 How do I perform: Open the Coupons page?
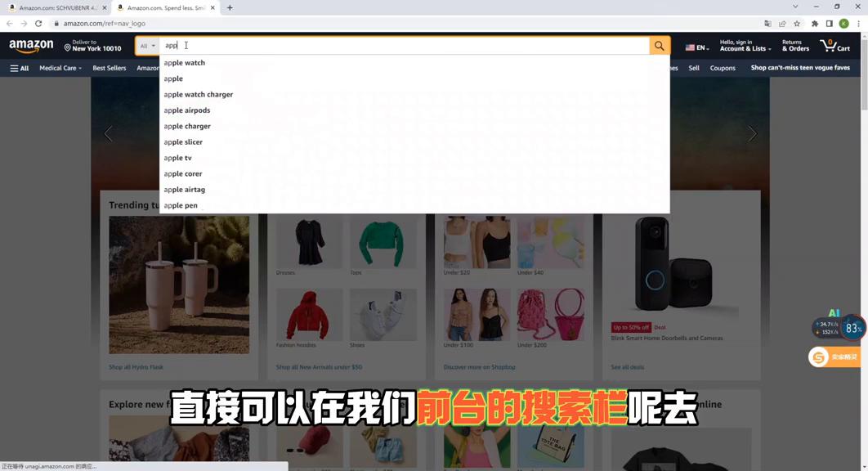tap(723, 68)
